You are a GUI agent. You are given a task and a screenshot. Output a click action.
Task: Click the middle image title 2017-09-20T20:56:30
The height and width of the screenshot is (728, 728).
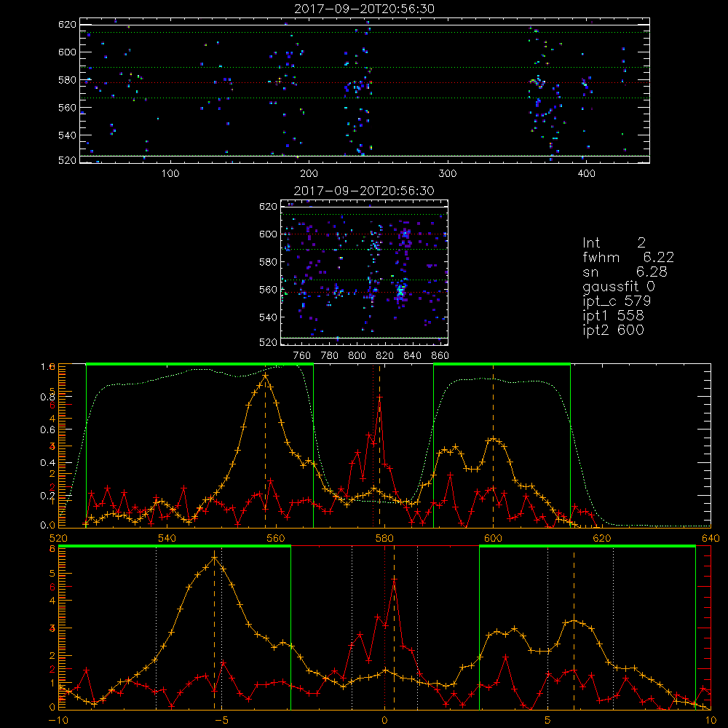click(x=365, y=191)
